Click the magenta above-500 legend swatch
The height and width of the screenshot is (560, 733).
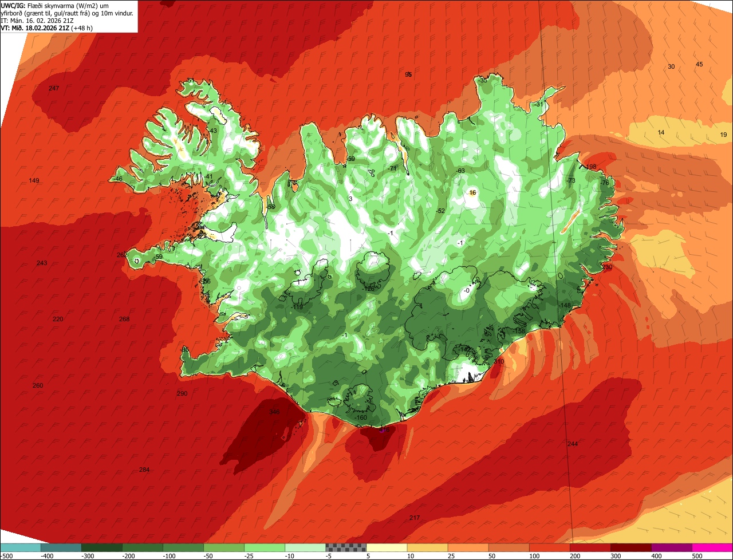[712, 547]
